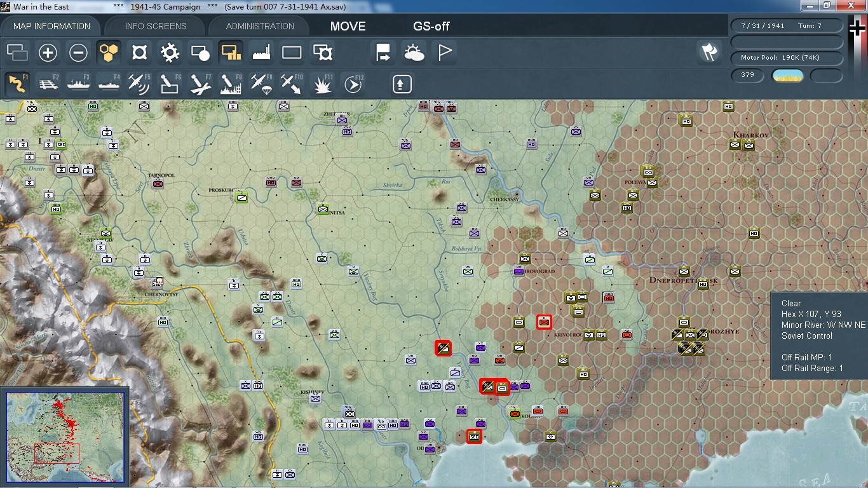Toggle the factory icon overlay

[261, 52]
